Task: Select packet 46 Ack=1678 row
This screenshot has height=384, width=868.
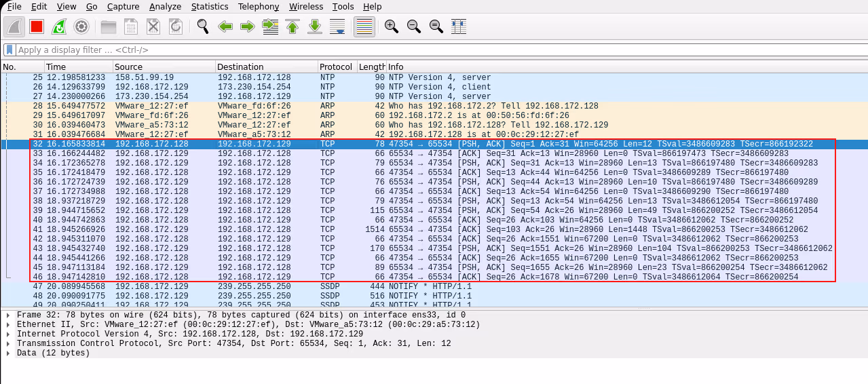Action: click(434, 277)
